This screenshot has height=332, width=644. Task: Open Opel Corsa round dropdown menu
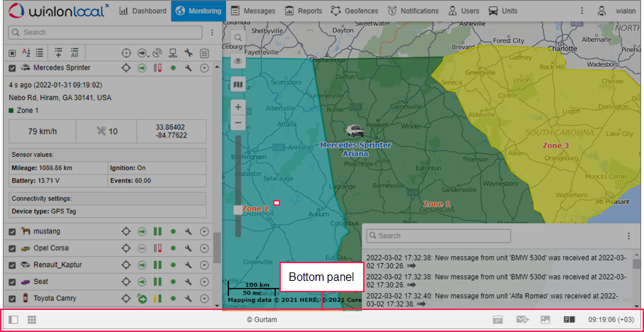[x=204, y=248]
